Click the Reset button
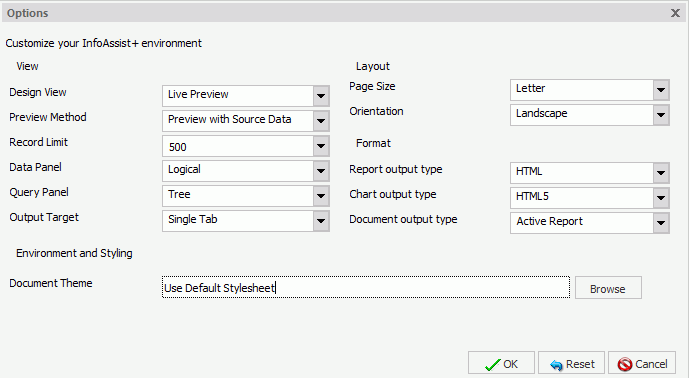 tap(572, 363)
